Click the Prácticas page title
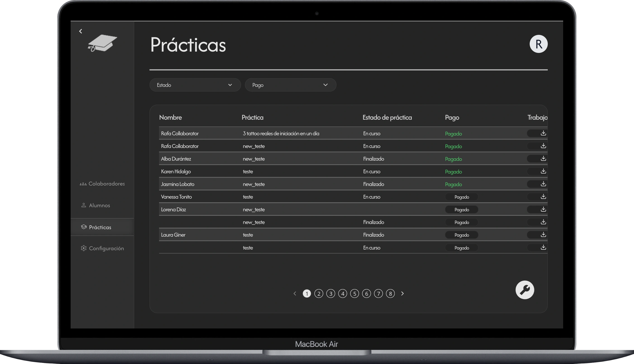 point(188,45)
